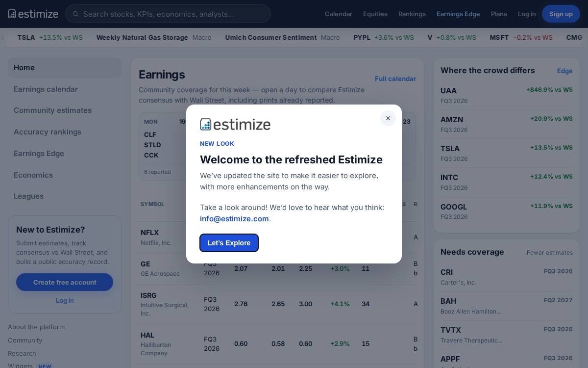This screenshot has height=368, width=588.
Task: Select Umich Consumer Sentiment ticker item
Action: pyautogui.click(x=282, y=37)
